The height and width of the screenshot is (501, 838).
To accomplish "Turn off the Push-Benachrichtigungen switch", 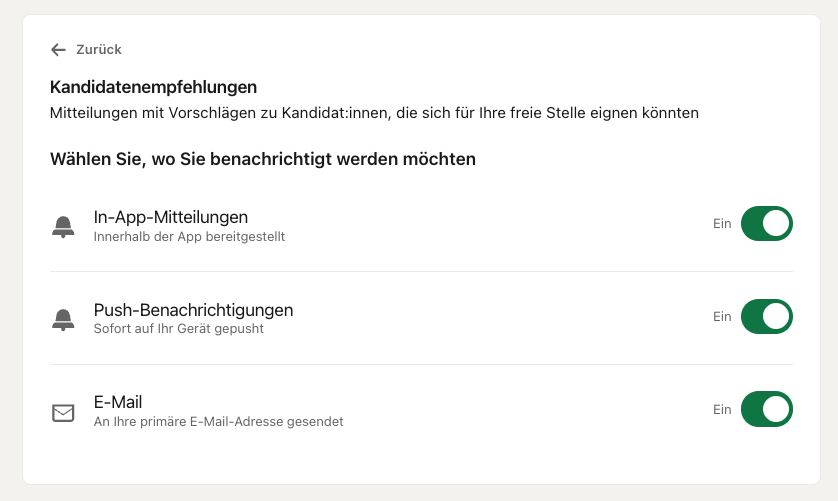I will tap(766, 317).
